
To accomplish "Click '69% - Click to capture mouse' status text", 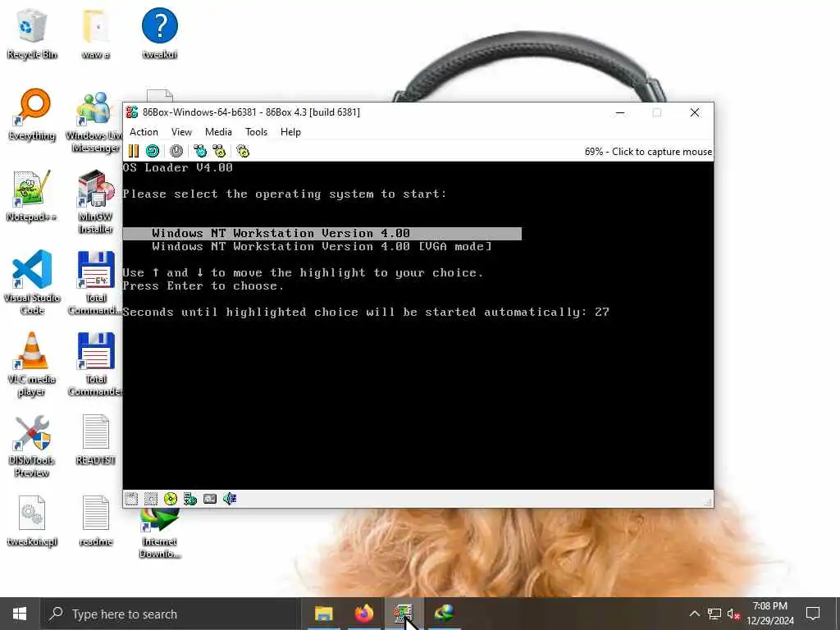I will click(648, 152).
